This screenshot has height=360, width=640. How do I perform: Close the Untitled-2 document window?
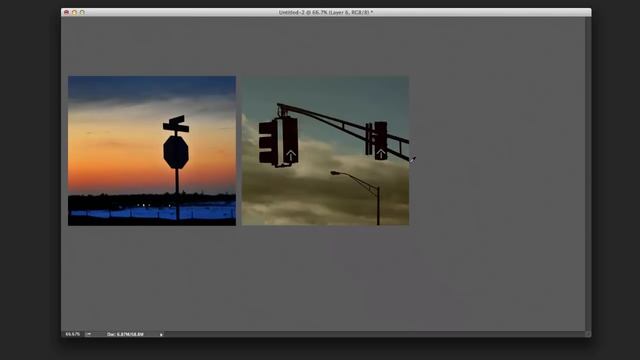click(67, 13)
